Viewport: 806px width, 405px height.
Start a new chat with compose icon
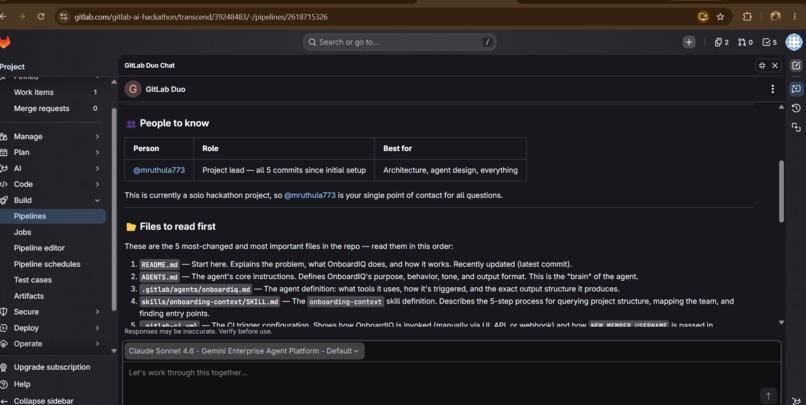tap(796, 65)
